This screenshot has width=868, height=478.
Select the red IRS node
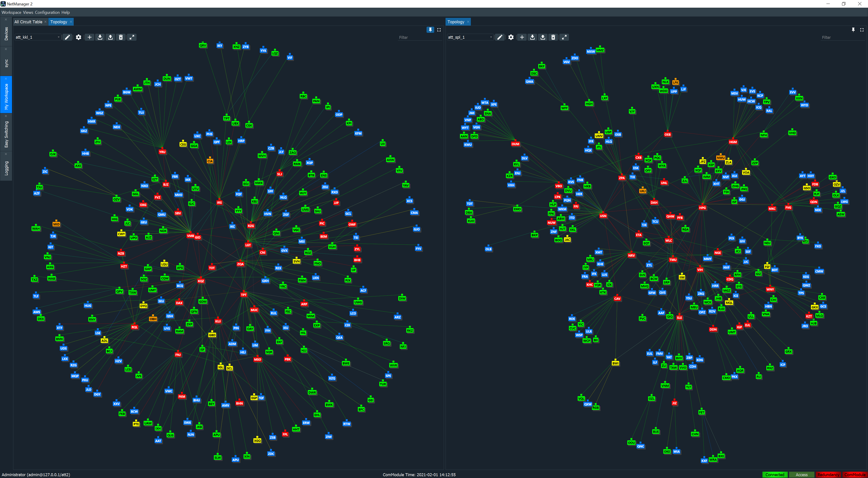(219, 202)
